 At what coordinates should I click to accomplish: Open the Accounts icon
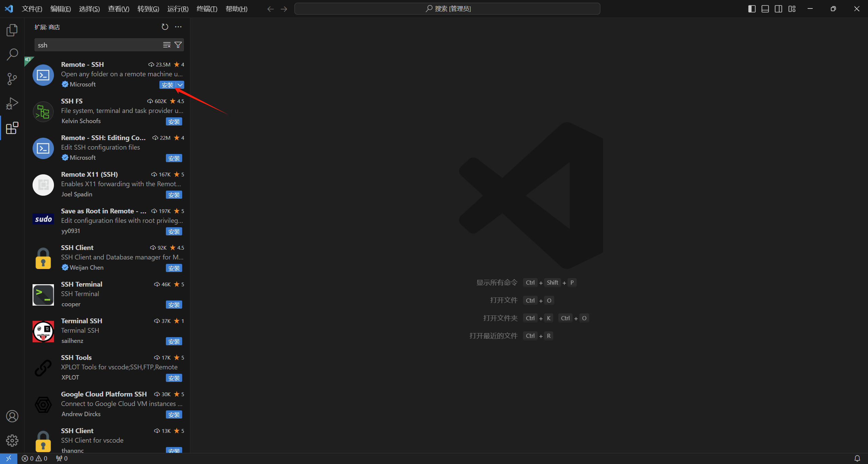[12, 416]
